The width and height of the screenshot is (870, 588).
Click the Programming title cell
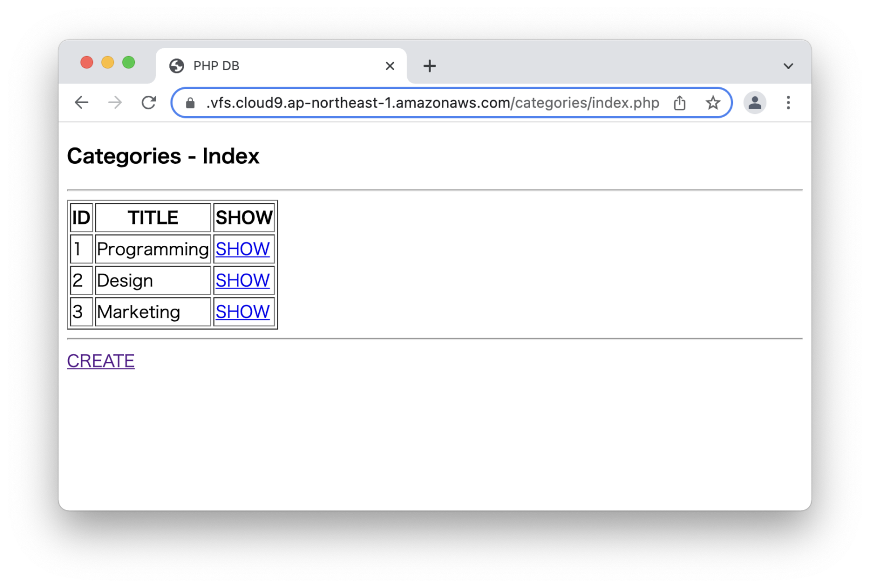(x=152, y=249)
